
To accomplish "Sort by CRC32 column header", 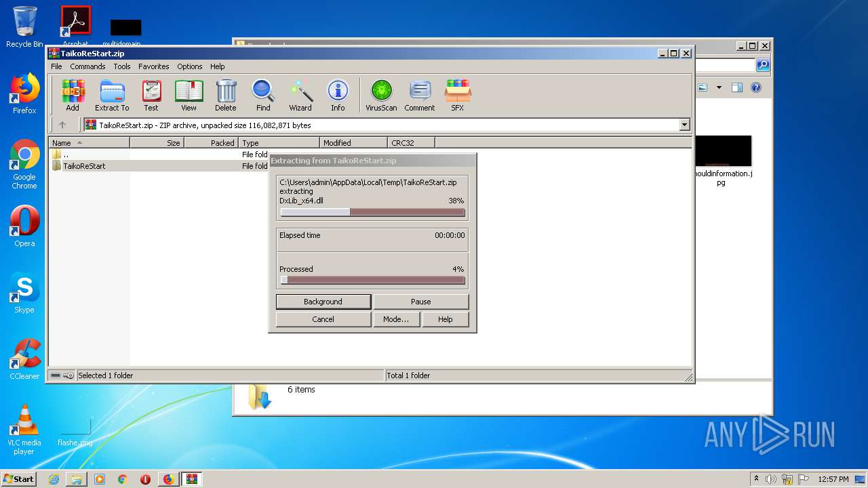I will (x=411, y=142).
